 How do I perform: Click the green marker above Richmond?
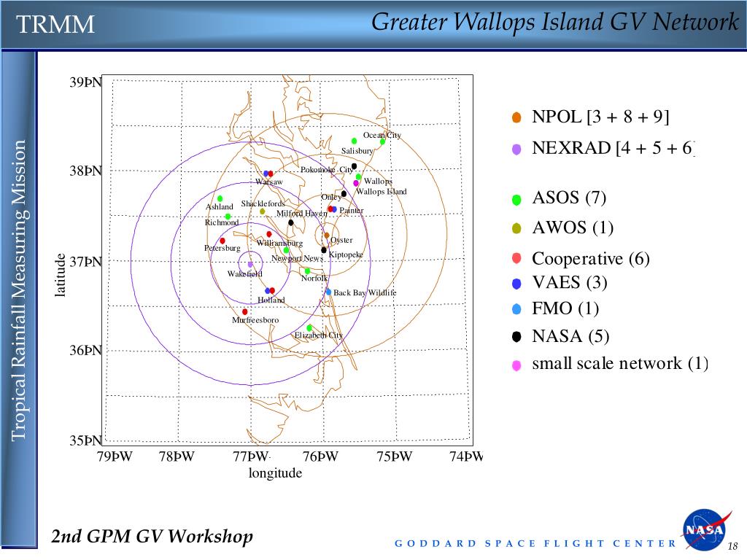point(228,217)
